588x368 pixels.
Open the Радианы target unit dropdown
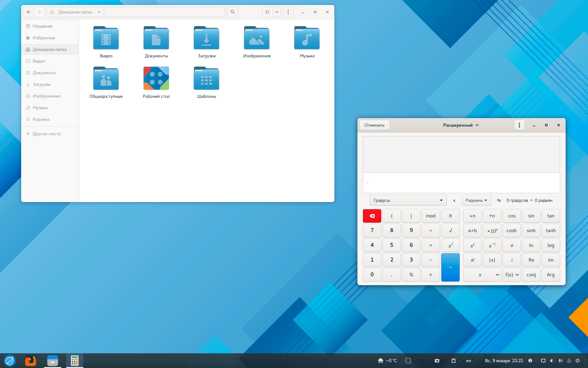pyautogui.click(x=476, y=200)
